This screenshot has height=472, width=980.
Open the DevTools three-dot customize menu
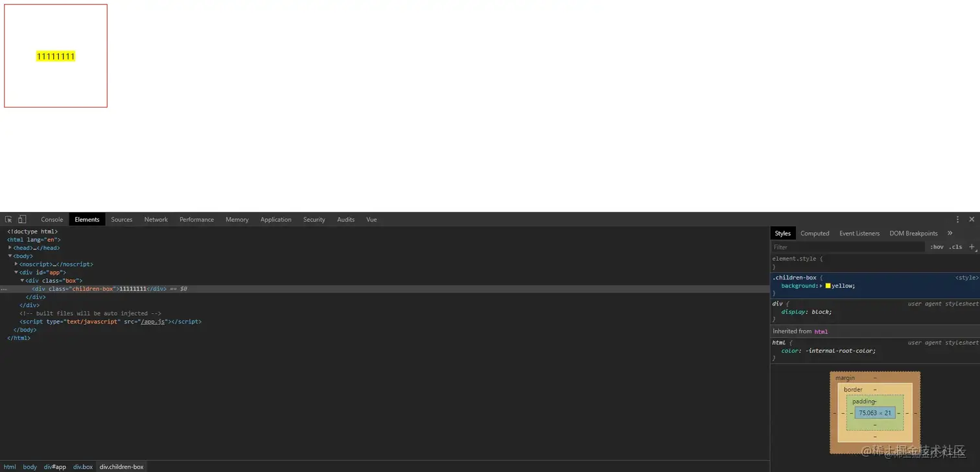(x=957, y=220)
